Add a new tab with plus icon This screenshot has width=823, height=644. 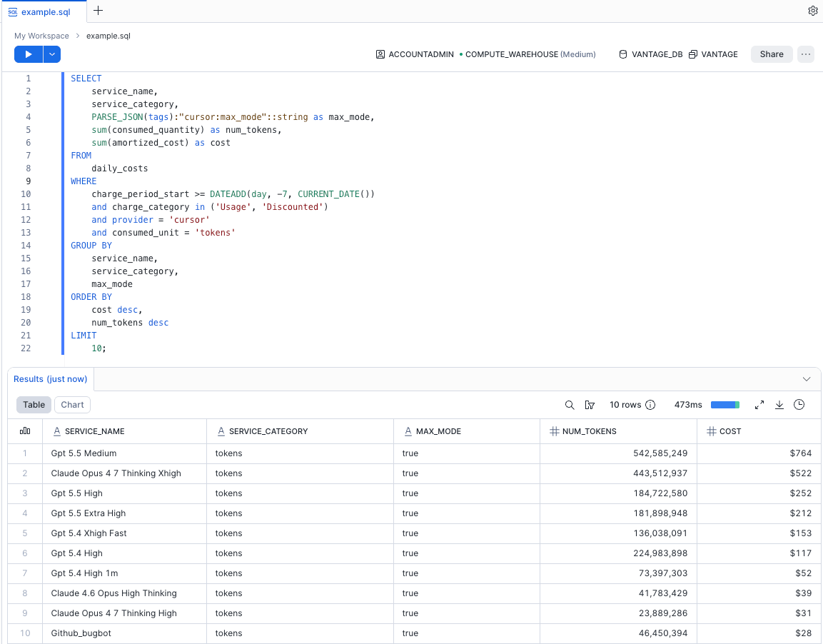pyautogui.click(x=99, y=11)
